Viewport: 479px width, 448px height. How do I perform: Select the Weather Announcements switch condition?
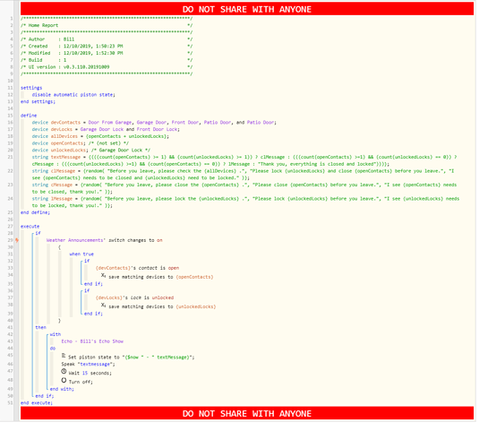tap(104, 240)
